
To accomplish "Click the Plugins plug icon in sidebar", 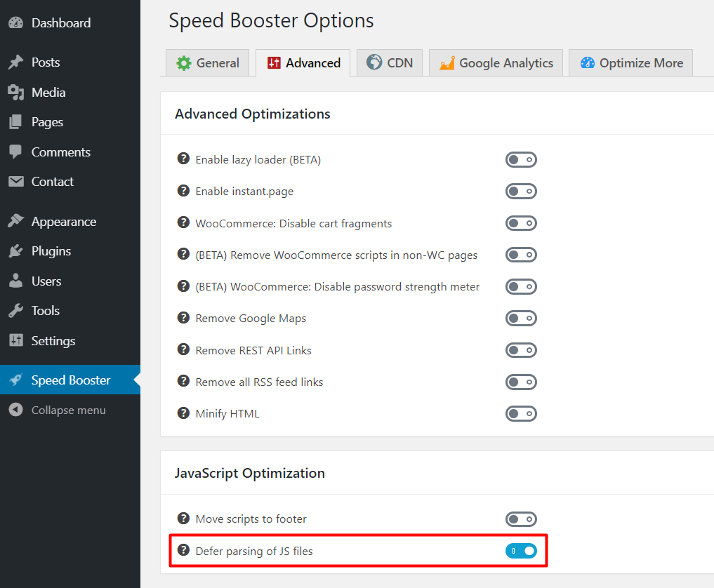I will coord(15,251).
